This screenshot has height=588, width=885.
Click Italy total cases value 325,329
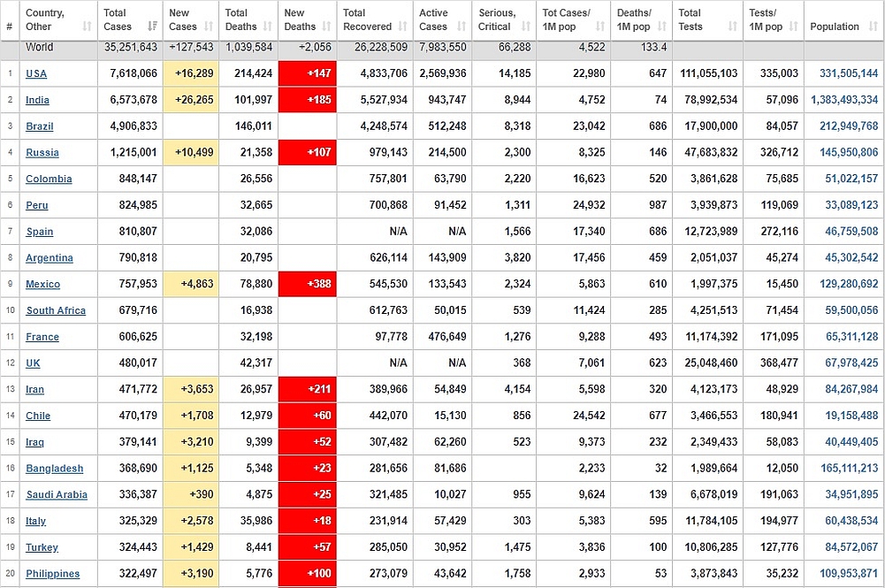tap(138, 521)
